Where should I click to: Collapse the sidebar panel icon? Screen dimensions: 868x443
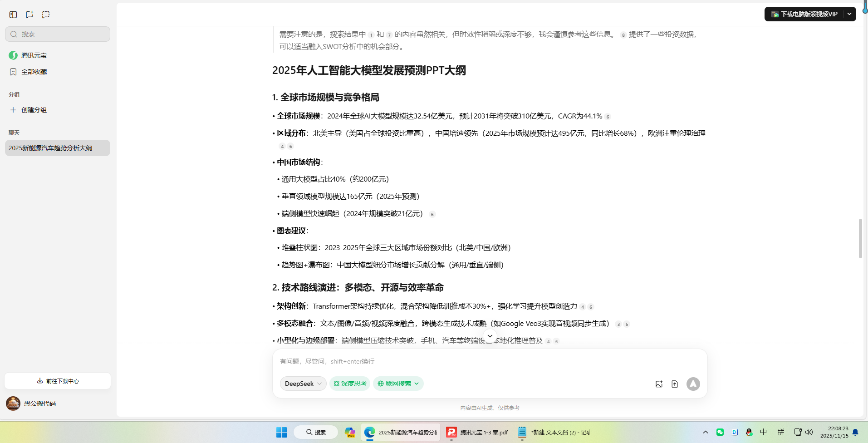coord(13,14)
